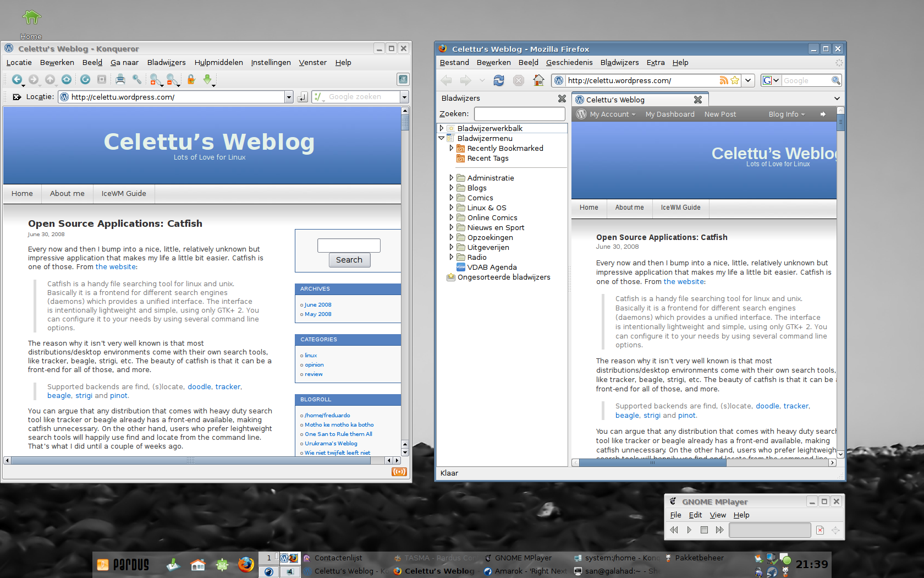Go back in the Konqueror window
924x578 pixels.
point(17,80)
